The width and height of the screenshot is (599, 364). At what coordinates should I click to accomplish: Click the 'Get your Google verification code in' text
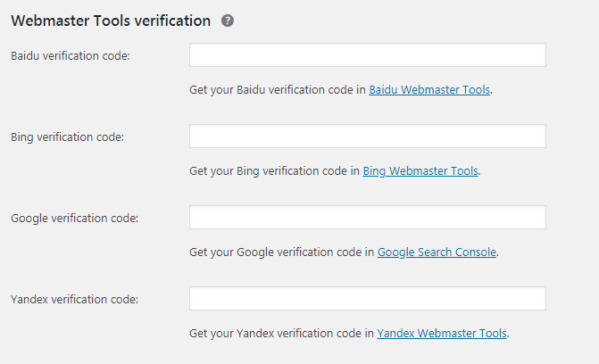tap(282, 252)
